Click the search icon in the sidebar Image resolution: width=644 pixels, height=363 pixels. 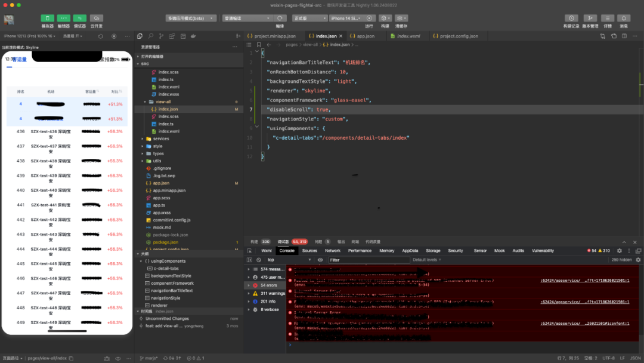point(152,36)
